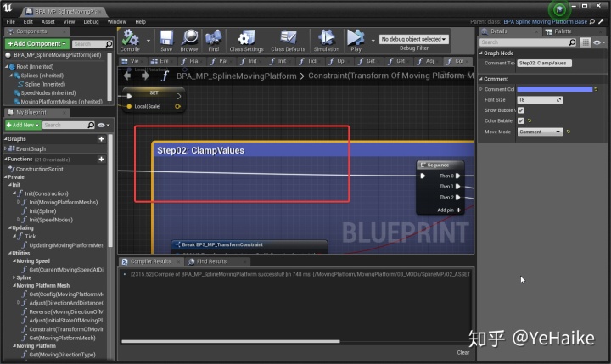Save the blueprint asset

point(166,41)
